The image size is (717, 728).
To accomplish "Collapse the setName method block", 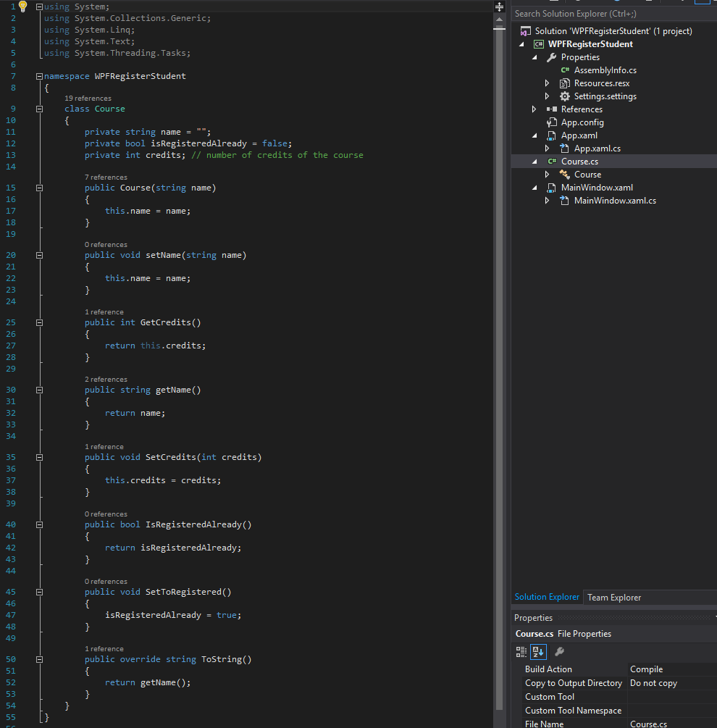I will 39,256.
